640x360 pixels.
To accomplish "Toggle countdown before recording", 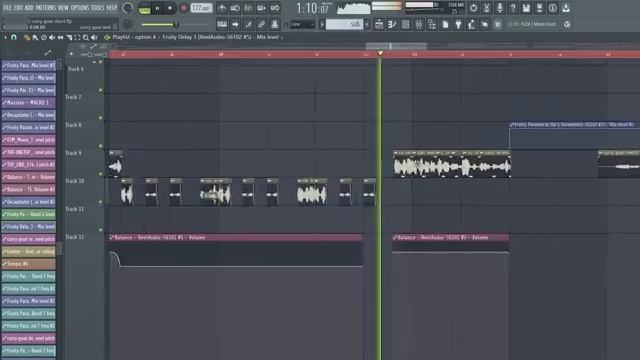I will coord(248,8).
